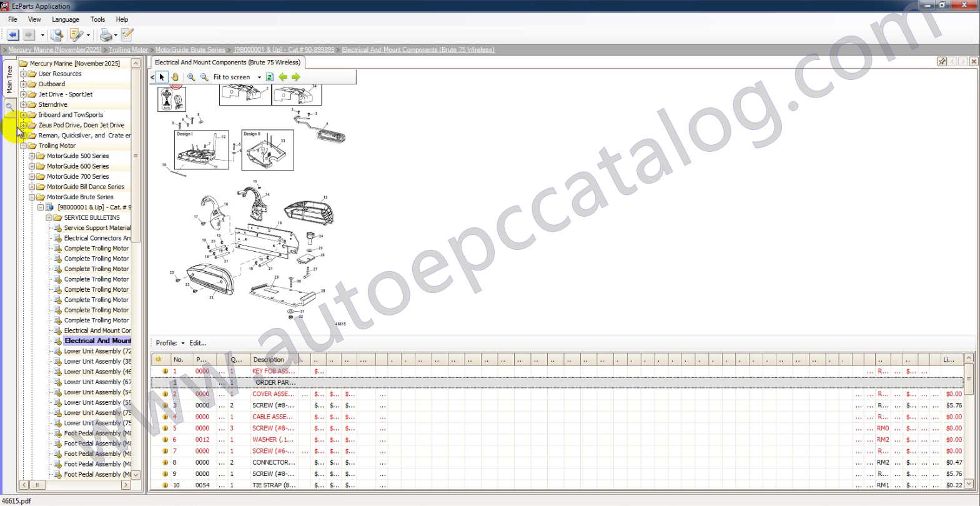This screenshot has width=980, height=506.
Task: Go to previous diagram with green left arrow
Action: point(283,77)
